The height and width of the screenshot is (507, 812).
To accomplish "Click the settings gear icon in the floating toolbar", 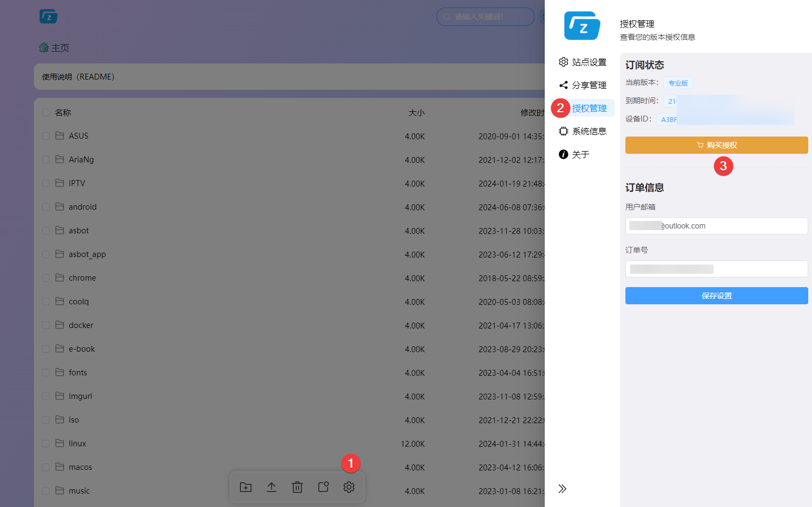I will click(349, 487).
